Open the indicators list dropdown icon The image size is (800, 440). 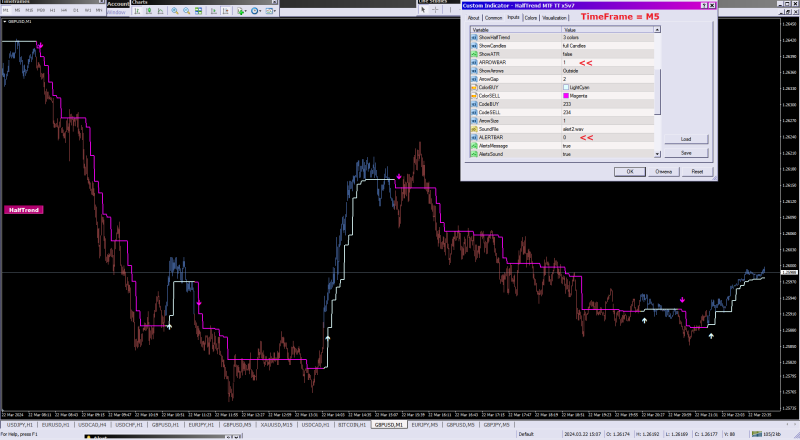click(242, 11)
